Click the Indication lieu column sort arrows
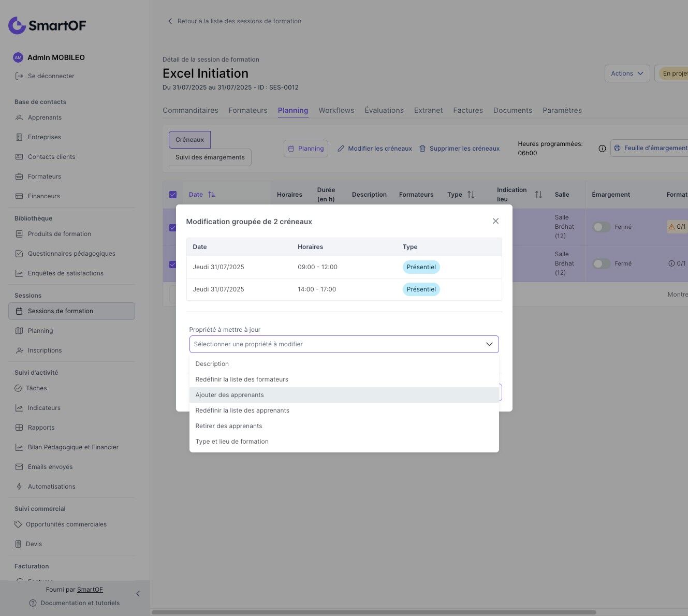This screenshot has height=616, width=688. (x=538, y=195)
